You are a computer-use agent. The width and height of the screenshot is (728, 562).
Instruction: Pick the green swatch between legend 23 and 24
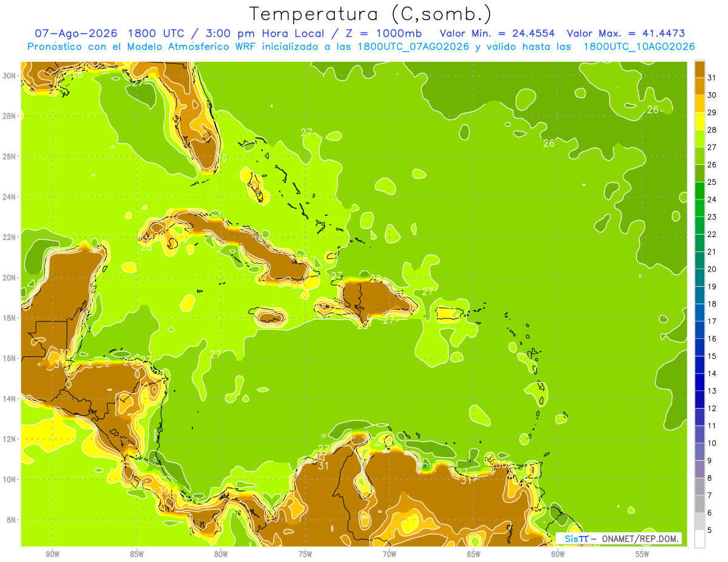point(699,208)
